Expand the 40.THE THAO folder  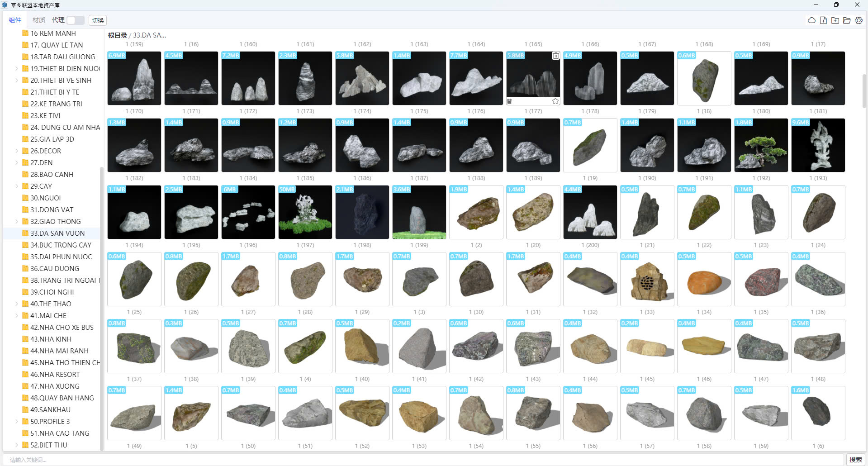coord(17,304)
